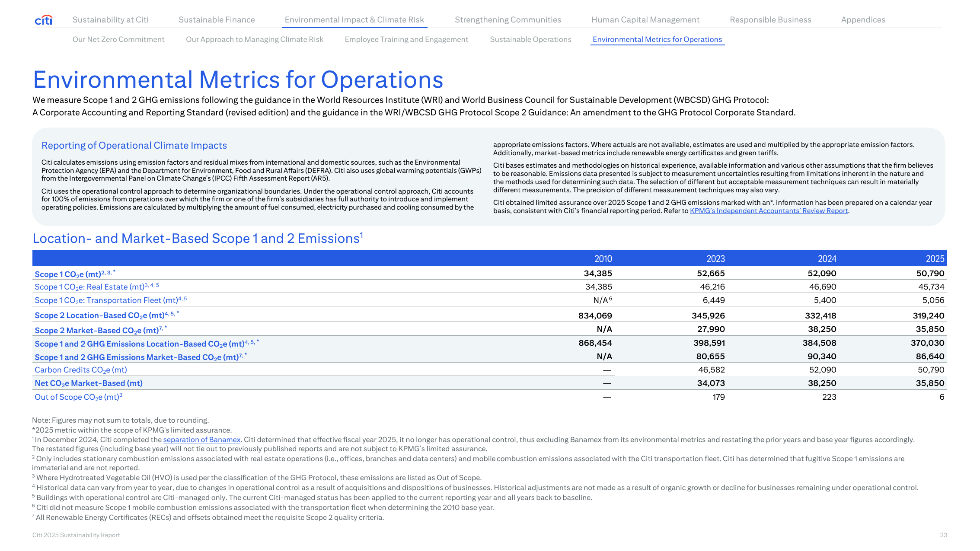Go to Employee Training and Engagement
The height and width of the screenshot is (551, 980).
point(406,39)
